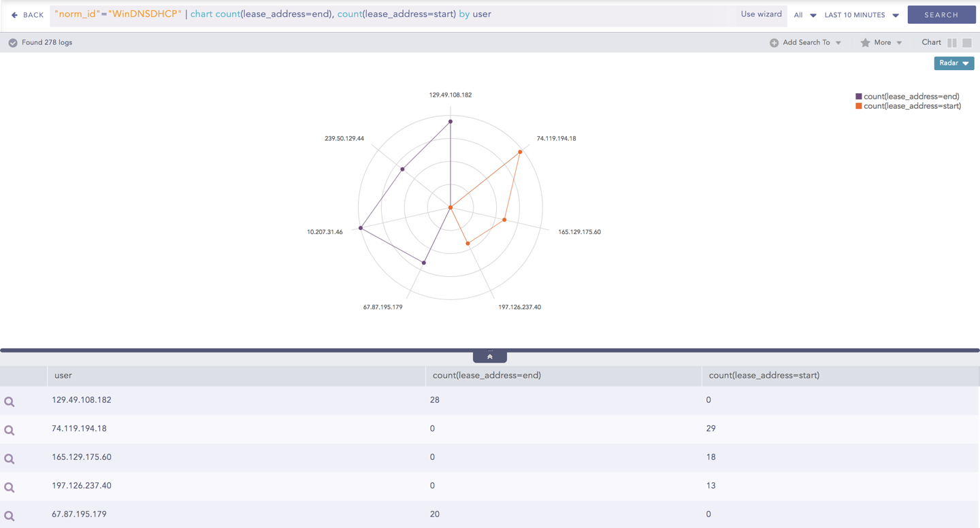Image resolution: width=980 pixels, height=528 pixels.
Task: Click the magnifier icon for 165.129.175.60
Action: click(10, 459)
